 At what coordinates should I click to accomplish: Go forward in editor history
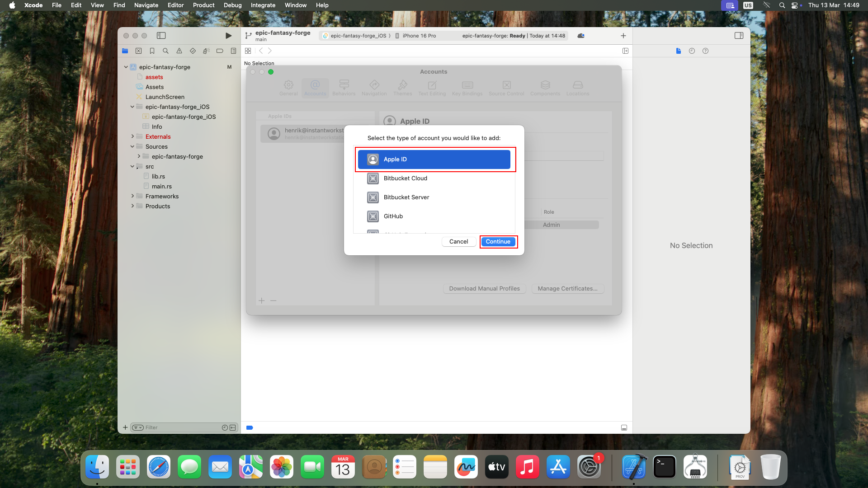270,51
